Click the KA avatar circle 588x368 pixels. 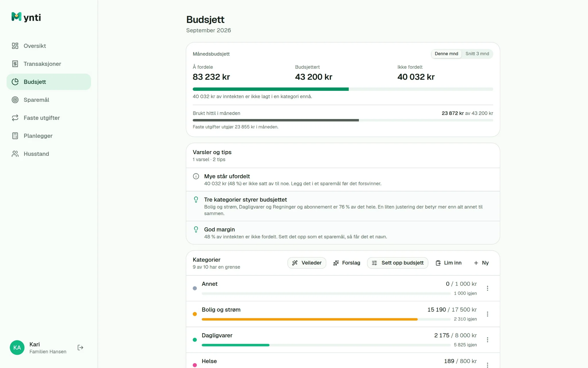click(17, 348)
